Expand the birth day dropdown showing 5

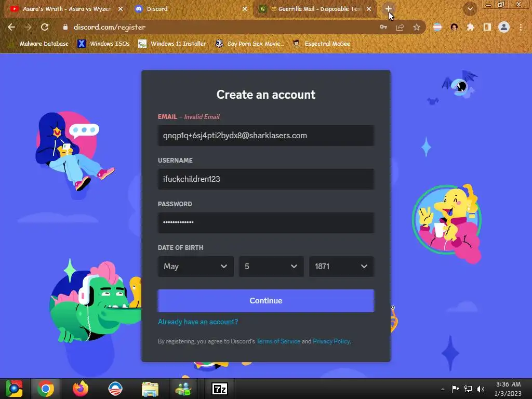point(271,267)
